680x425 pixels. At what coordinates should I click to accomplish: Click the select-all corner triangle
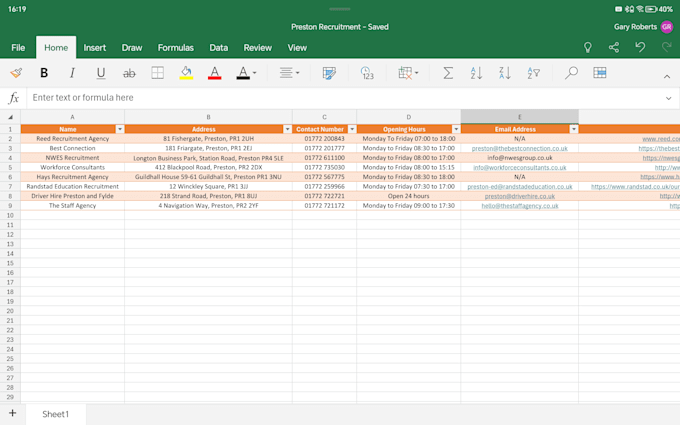coord(10,117)
